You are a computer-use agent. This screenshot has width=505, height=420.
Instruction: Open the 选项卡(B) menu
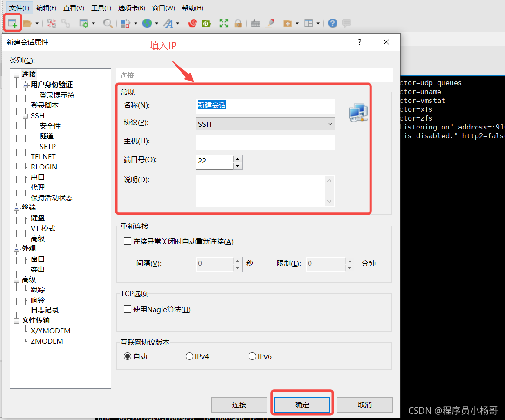pyautogui.click(x=131, y=8)
